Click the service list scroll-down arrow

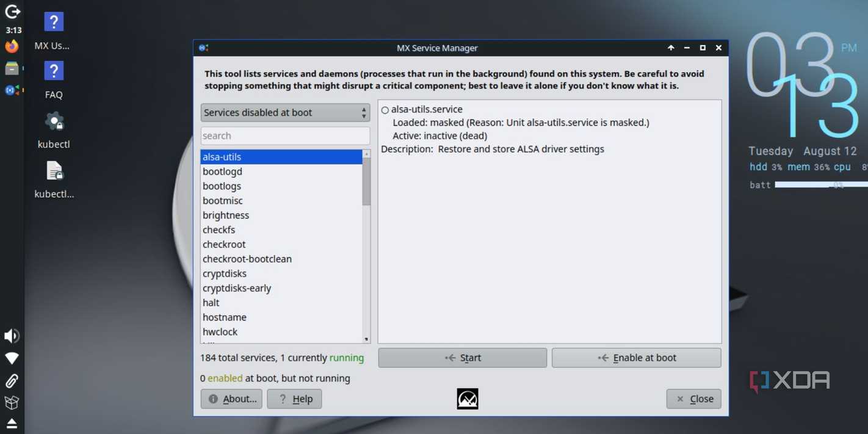[366, 339]
